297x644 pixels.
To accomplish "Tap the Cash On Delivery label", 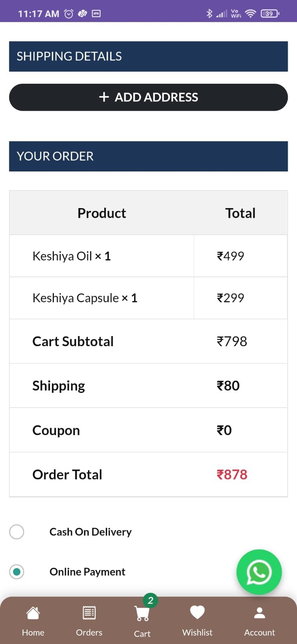I will pyautogui.click(x=91, y=532).
